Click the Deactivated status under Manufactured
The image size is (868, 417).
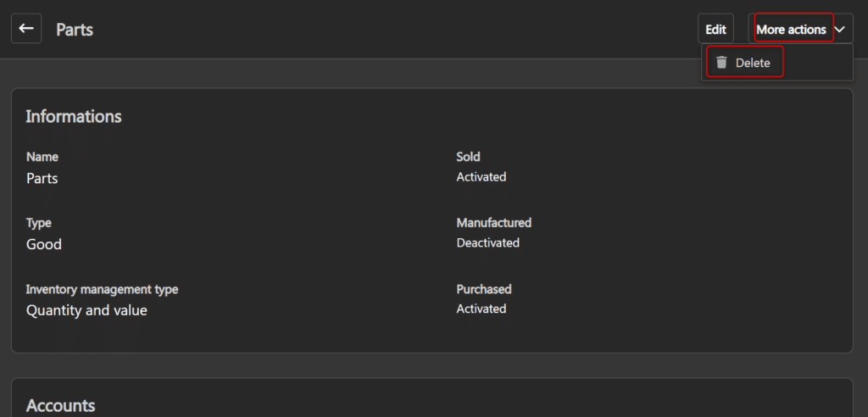(487, 243)
